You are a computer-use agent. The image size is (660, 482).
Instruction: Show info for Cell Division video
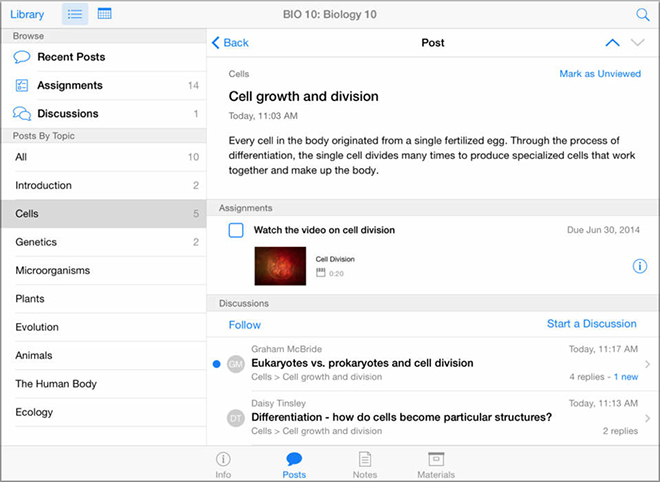pyautogui.click(x=640, y=266)
